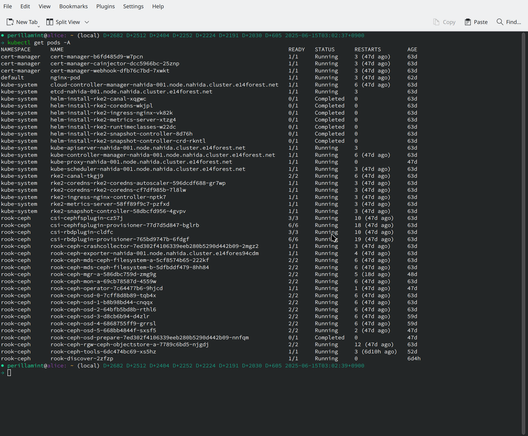Click the New Tab icon

coord(10,22)
